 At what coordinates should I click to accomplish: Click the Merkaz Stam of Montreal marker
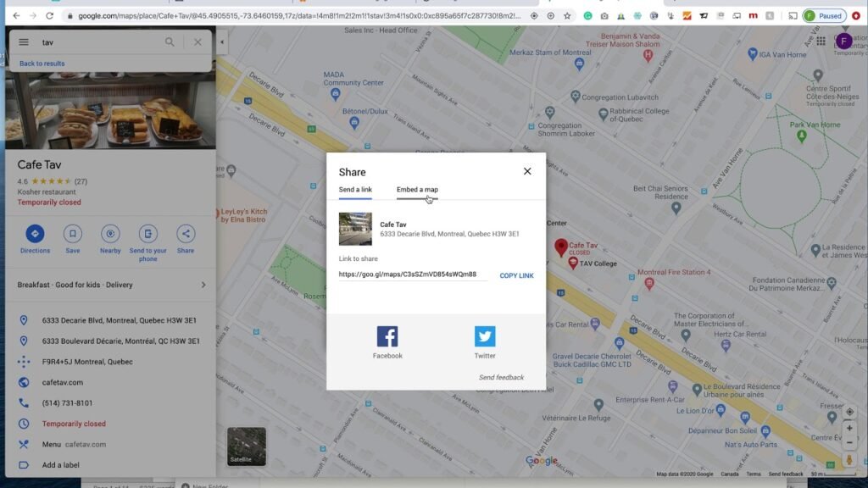(579, 64)
